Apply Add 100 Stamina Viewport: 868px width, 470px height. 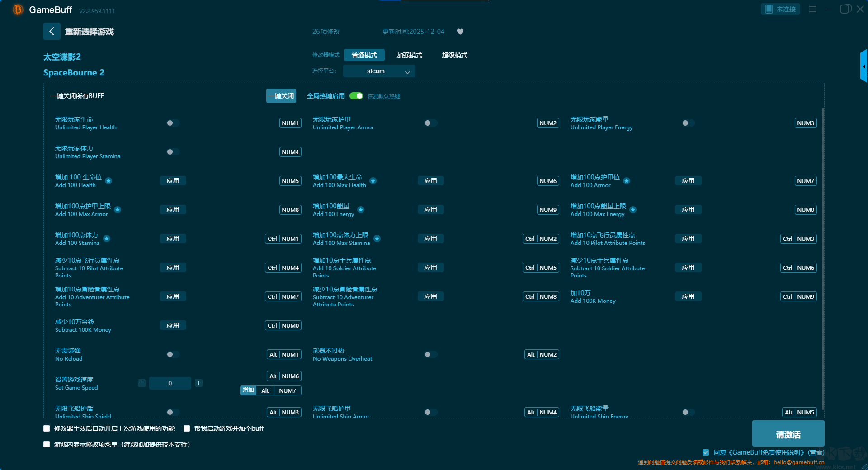[x=173, y=239]
